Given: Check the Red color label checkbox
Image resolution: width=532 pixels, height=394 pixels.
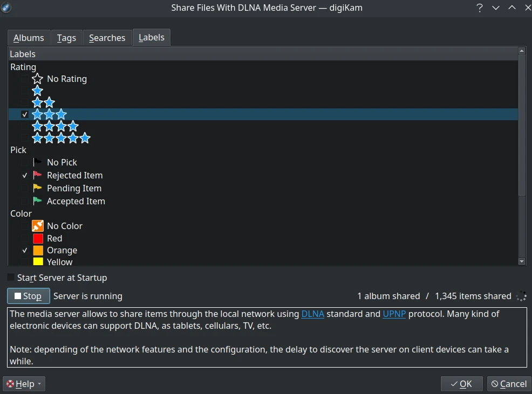Looking at the screenshot, I should click(24, 238).
